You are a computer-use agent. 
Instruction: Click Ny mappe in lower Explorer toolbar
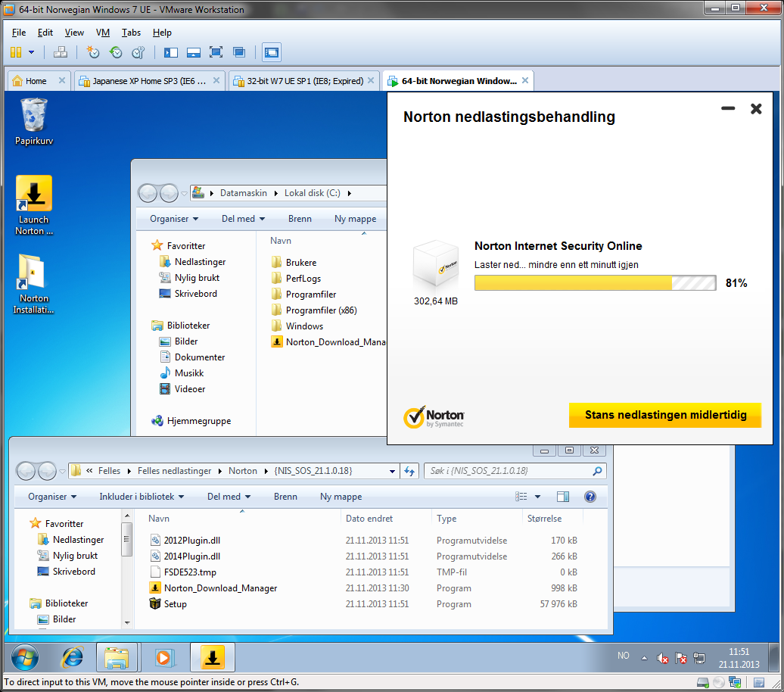[x=341, y=497]
